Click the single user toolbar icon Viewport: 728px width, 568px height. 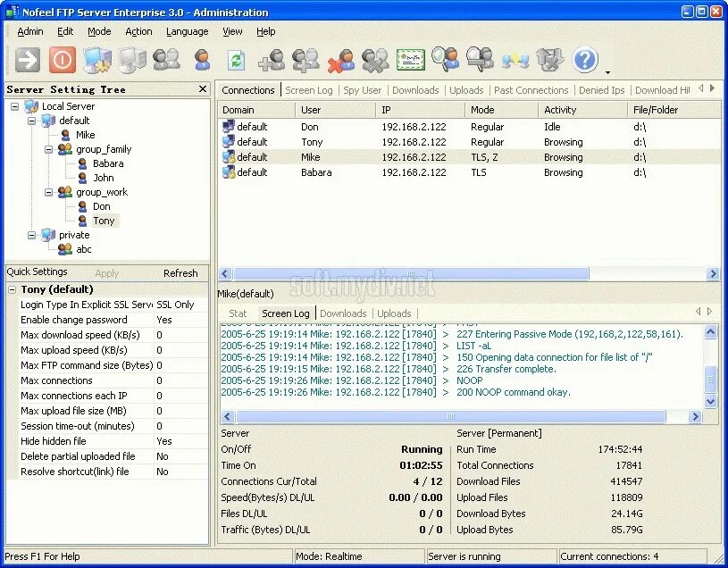[x=202, y=60]
